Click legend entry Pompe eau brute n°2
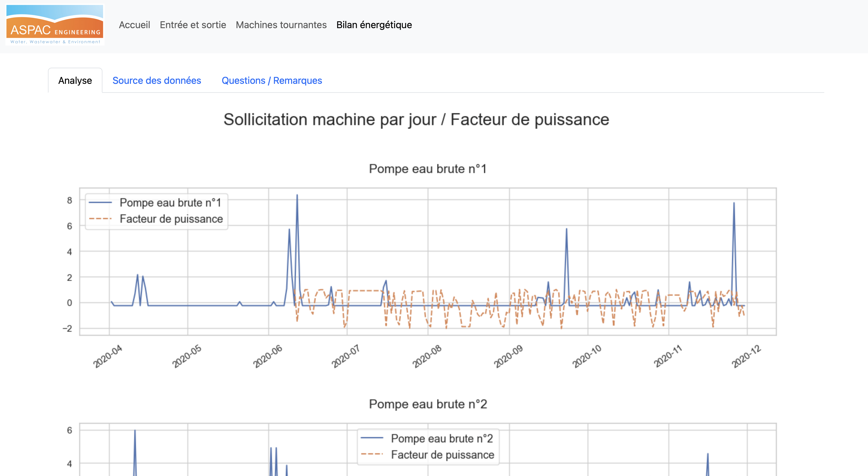 pyautogui.click(x=442, y=438)
